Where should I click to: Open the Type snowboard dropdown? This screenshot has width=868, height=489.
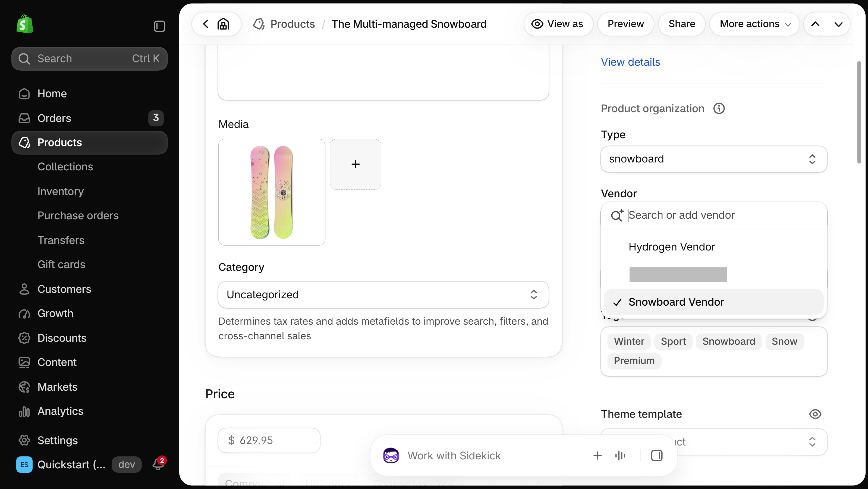[x=714, y=159]
